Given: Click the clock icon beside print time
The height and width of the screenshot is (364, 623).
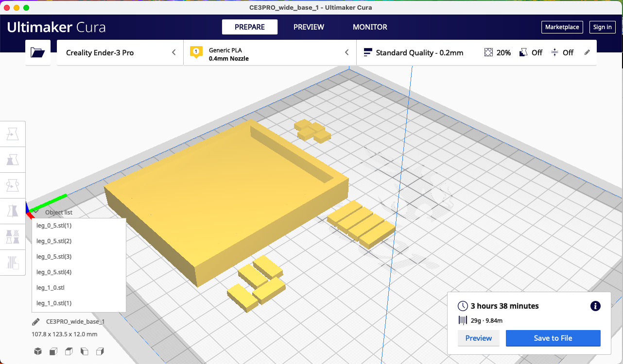Looking at the screenshot, I should click(463, 306).
